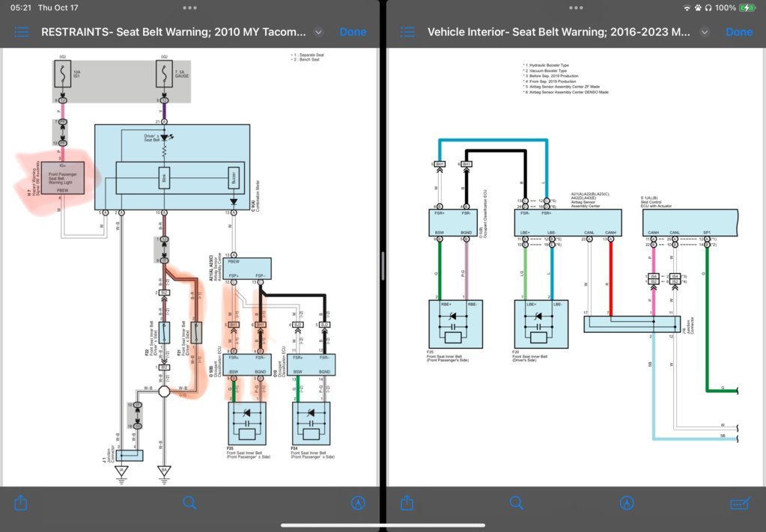
Task: Open the sidebar list in the Vehicle Interior document
Action: click(407, 32)
